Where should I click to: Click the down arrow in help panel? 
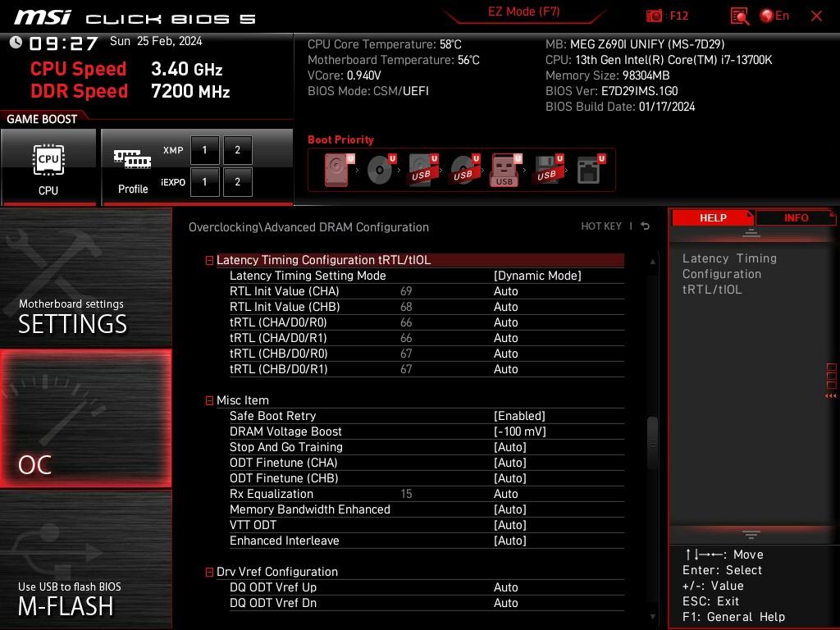751,535
